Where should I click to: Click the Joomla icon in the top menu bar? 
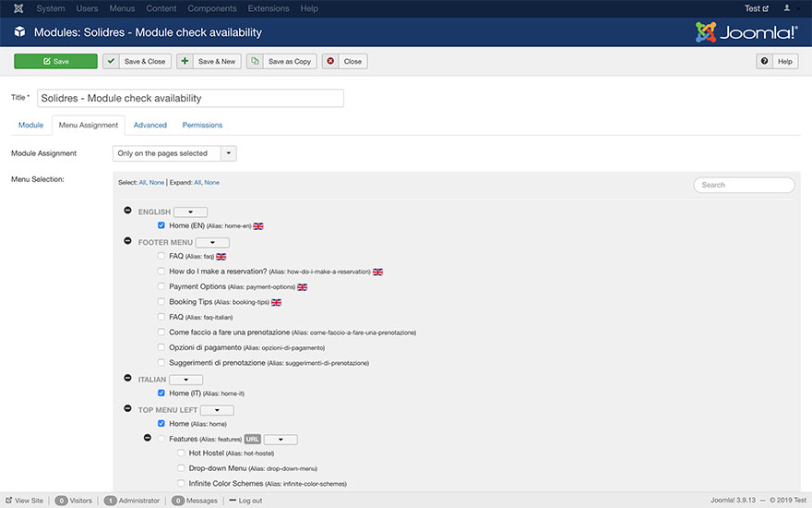18,8
